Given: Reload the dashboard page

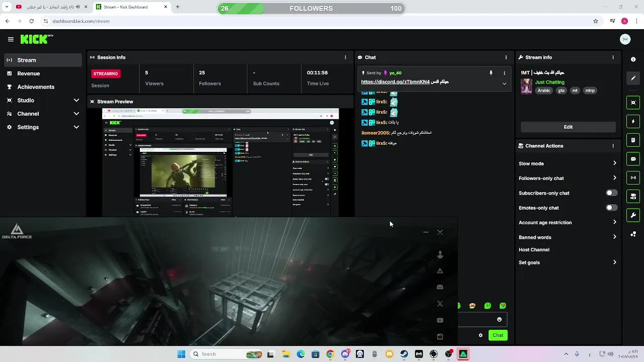Looking at the screenshot, I should point(31,21).
